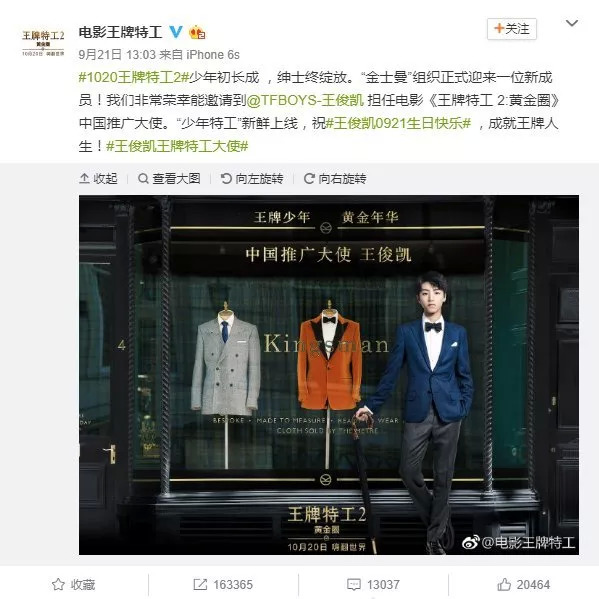Viewport: 599px width, 599px height.
Task: Open the #1020王牌特工2# hashtag
Action: pyautogui.click(x=134, y=77)
